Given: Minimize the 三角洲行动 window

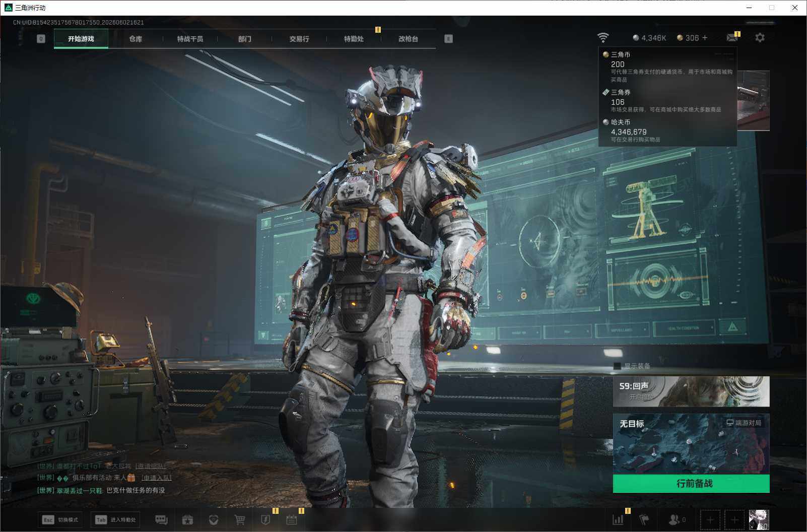Looking at the screenshot, I should pyautogui.click(x=749, y=8).
